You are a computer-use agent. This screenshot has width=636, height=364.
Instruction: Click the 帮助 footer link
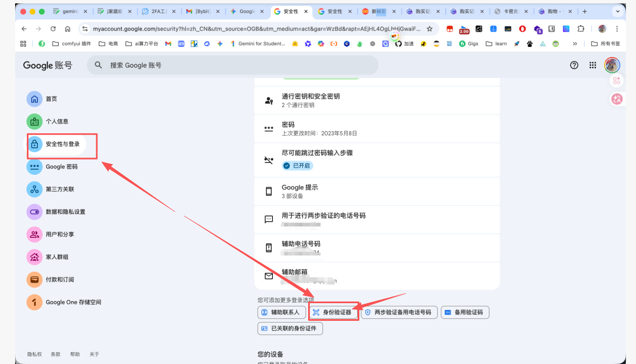[x=75, y=354]
